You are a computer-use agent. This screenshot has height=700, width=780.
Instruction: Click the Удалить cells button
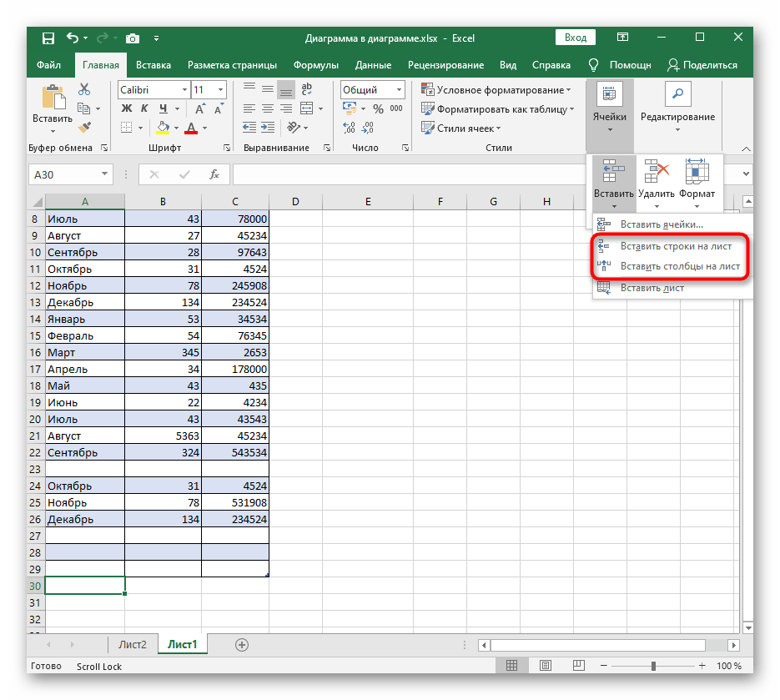point(657,183)
